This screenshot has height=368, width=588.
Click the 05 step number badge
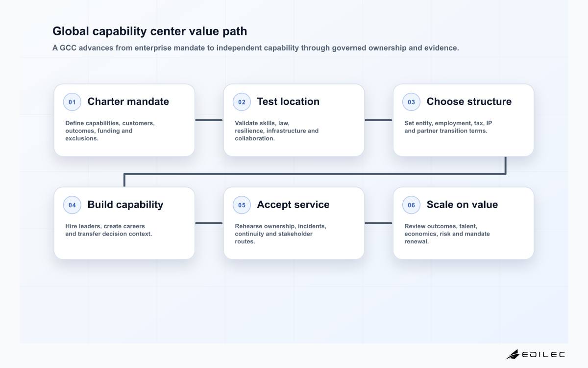click(242, 205)
